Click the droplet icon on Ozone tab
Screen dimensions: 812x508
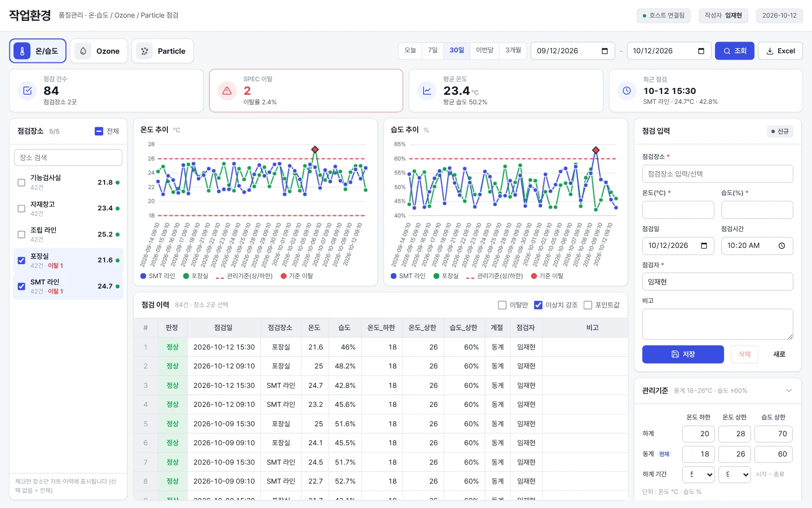click(x=83, y=51)
